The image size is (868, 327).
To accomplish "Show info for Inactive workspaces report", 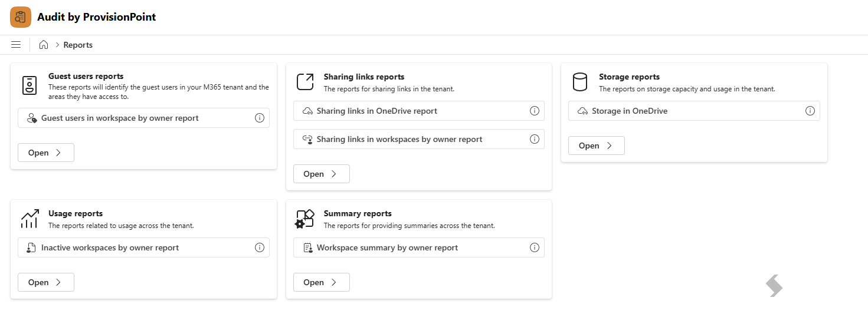I will click(260, 247).
